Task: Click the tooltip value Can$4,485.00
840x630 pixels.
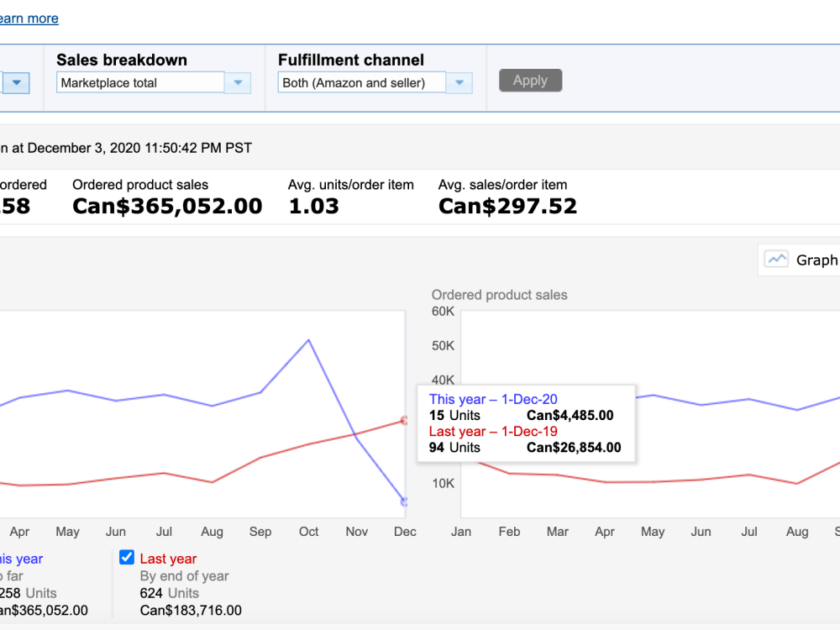Action: coord(570,416)
